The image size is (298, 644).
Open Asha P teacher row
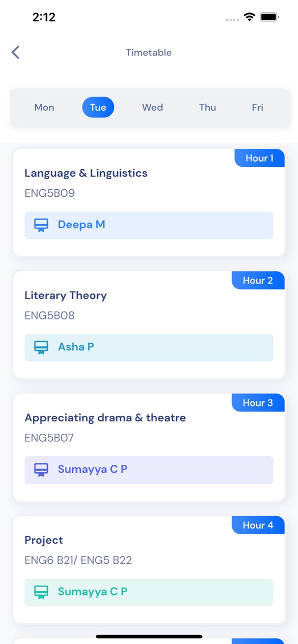149,347
